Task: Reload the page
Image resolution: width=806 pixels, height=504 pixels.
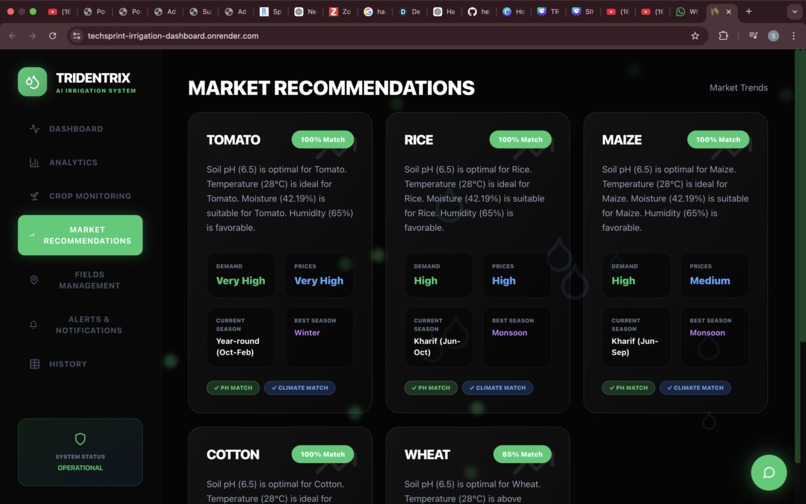Action: click(x=52, y=36)
